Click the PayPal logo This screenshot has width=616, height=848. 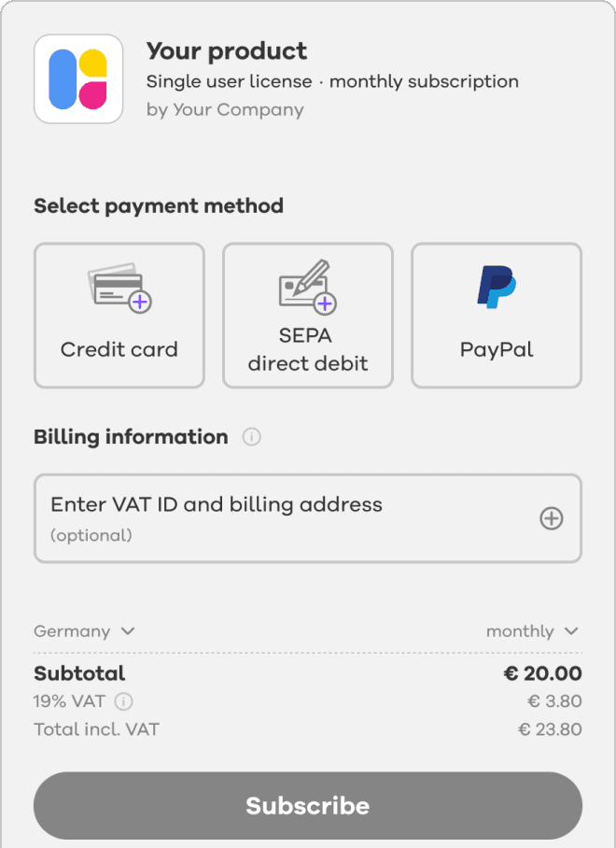tap(496, 287)
